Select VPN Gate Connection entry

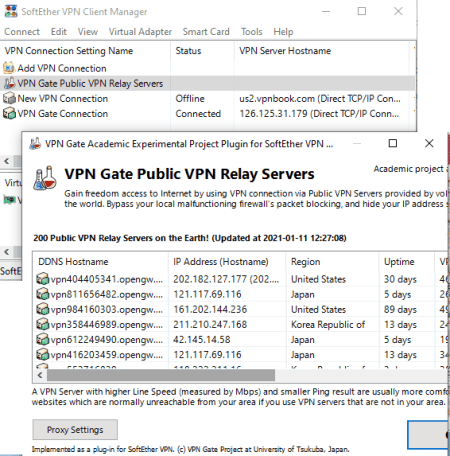click(x=63, y=114)
